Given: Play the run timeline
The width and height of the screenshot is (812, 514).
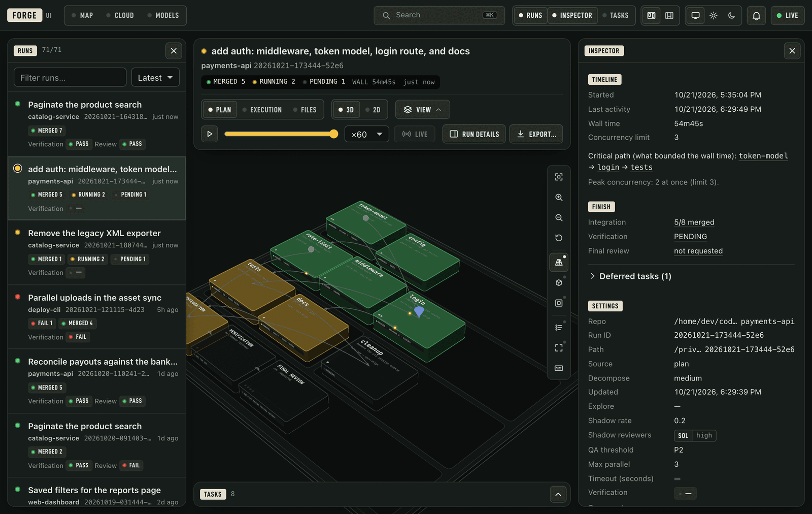Looking at the screenshot, I should (210, 134).
